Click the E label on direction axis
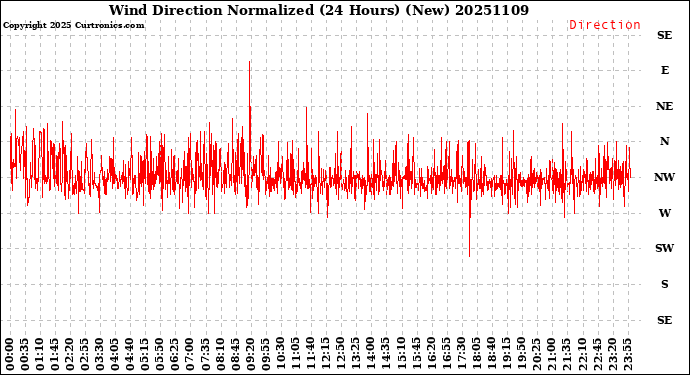Image resolution: width=690 pixels, height=375 pixels. 664,70
